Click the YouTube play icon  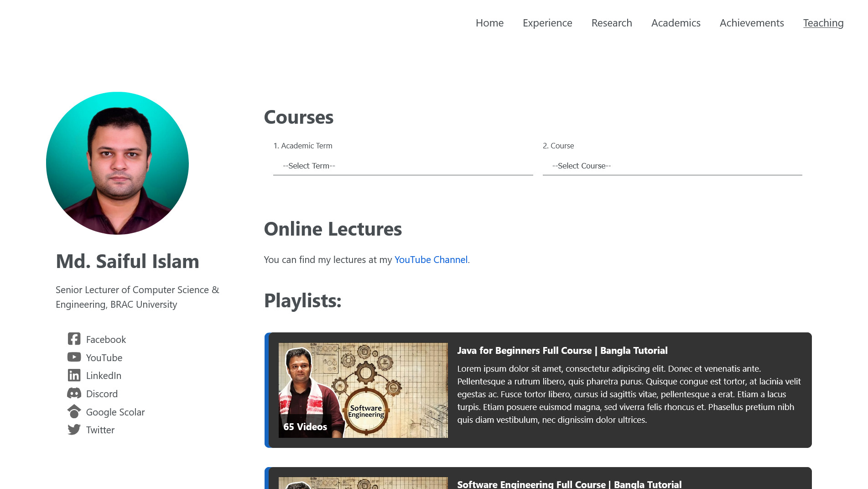coord(74,357)
